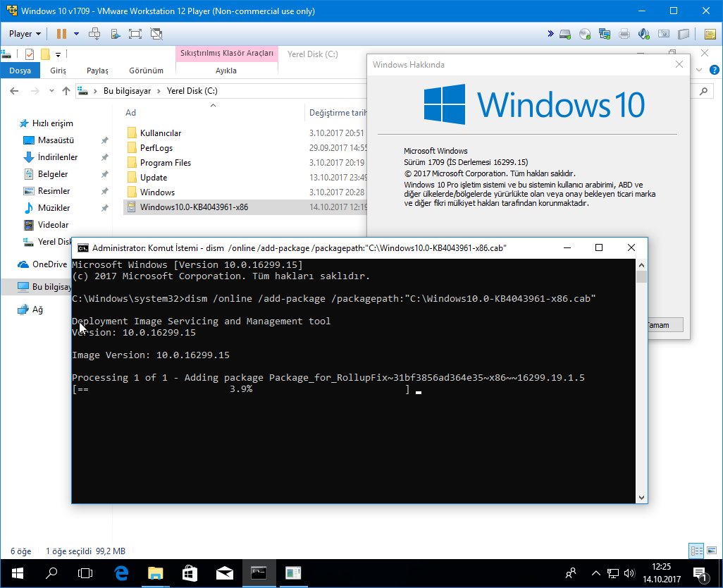This screenshot has width=723, height=588.
Task: Switch to the Paylaş ribbon tab
Action: click(97, 71)
